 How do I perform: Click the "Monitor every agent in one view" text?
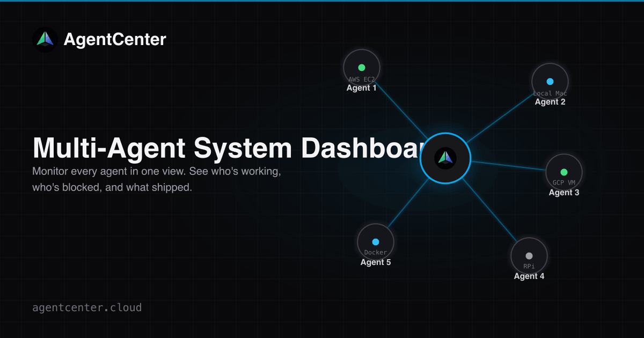[x=109, y=172]
